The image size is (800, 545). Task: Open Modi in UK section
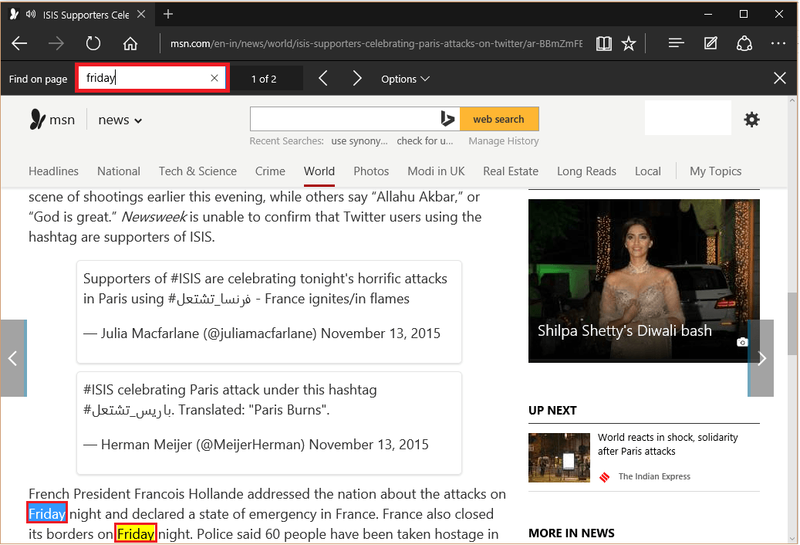(x=436, y=171)
